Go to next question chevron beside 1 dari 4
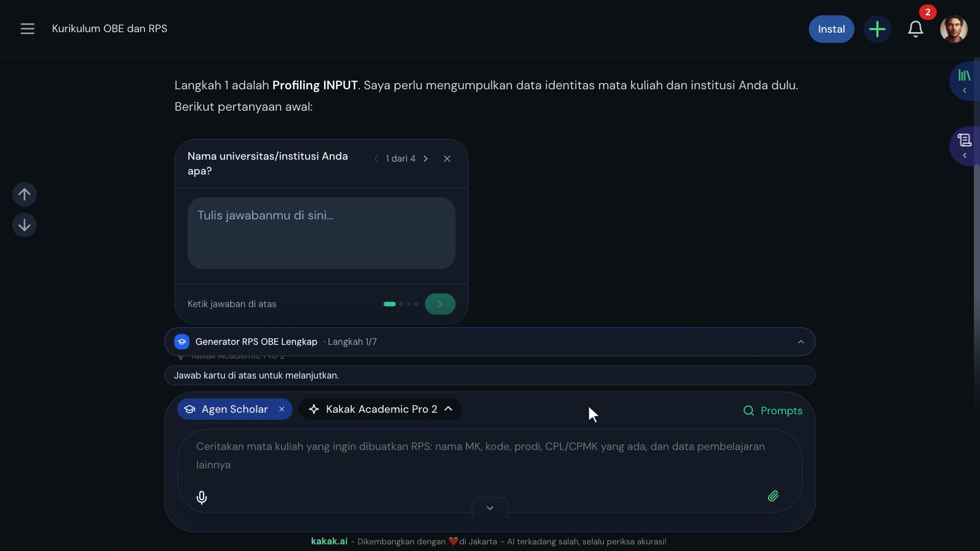This screenshot has width=980, height=551. click(x=426, y=159)
